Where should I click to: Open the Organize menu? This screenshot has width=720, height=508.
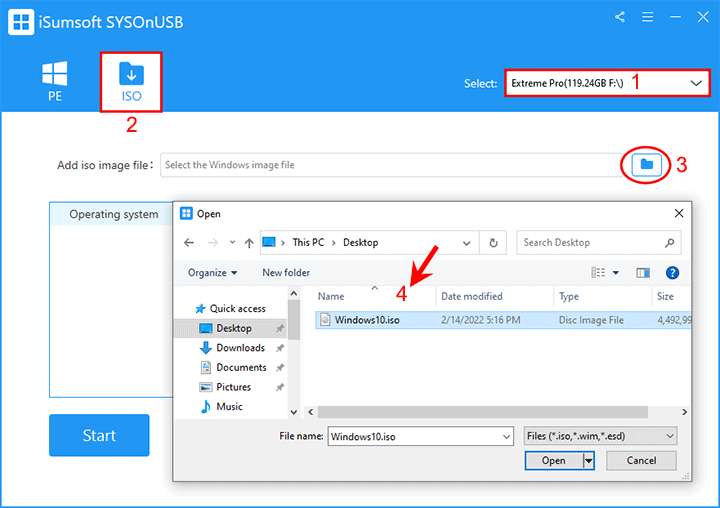tap(212, 273)
